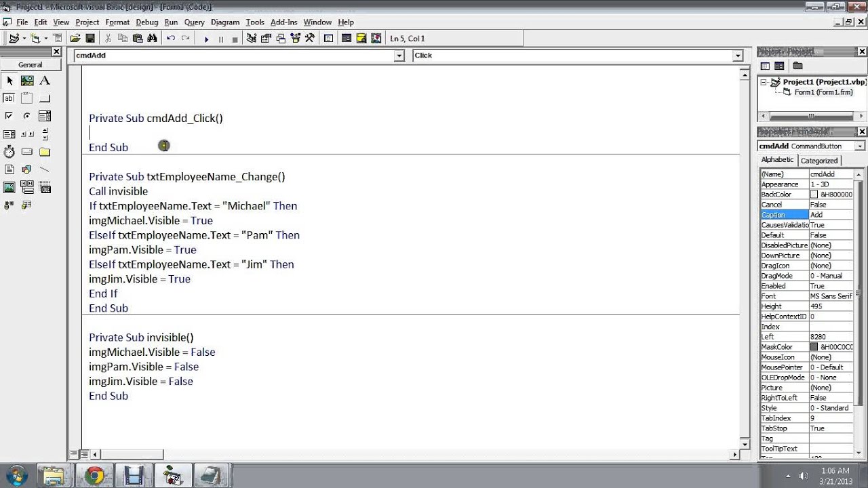This screenshot has width=868, height=488.
Task: Select the PictureBox control in toolbox
Action: click(27, 80)
